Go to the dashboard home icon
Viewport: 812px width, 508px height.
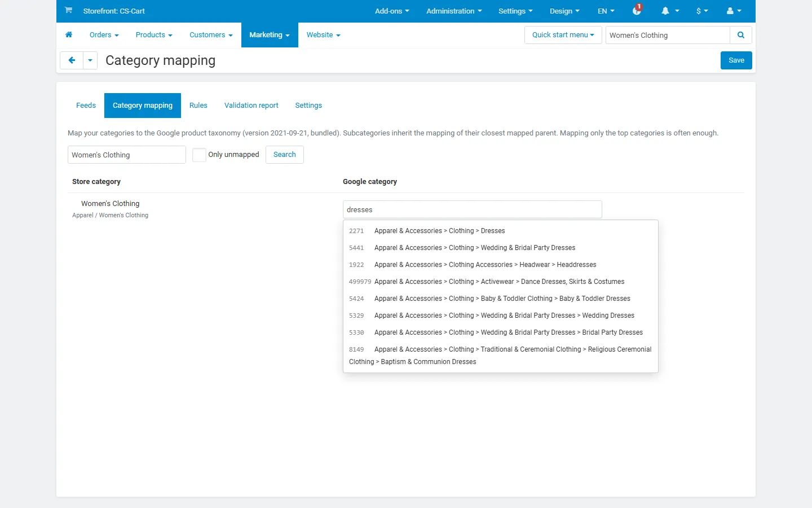pos(69,35)
